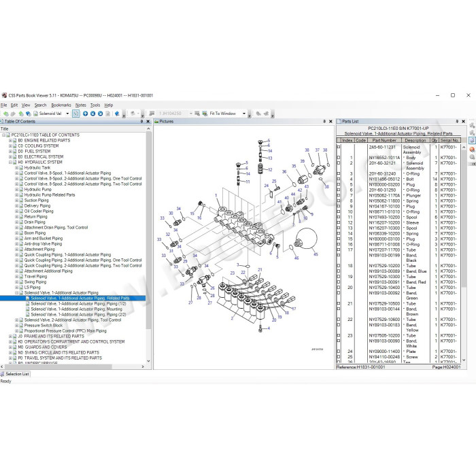This screenshot has width=476, height=476.
Task: Click the grayed search-binoculars toolbar icon
Action: click(258, 114)
